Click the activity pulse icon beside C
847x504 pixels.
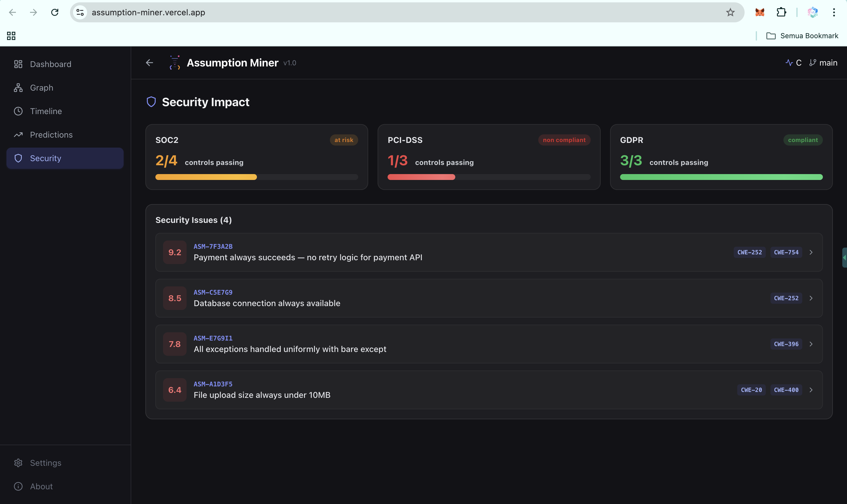(789, 63)
